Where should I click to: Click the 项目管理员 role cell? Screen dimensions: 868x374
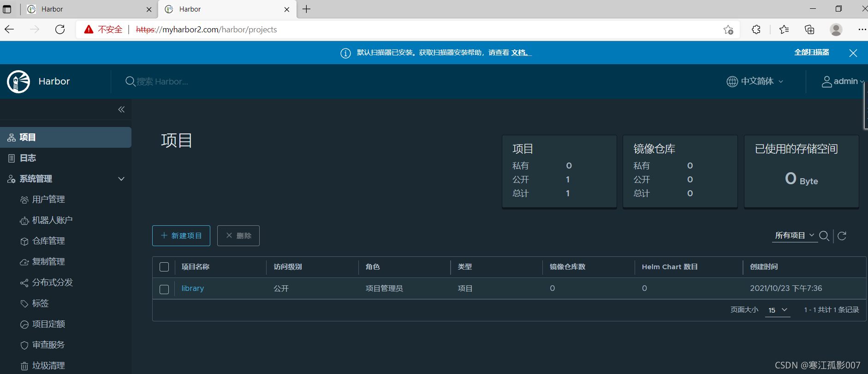(x=384, y=289)
